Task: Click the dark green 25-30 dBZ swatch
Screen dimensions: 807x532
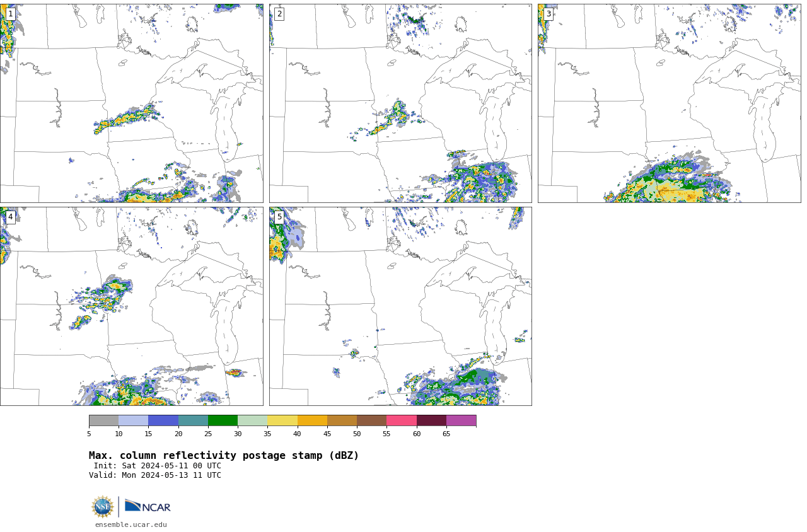Action: 223,420
